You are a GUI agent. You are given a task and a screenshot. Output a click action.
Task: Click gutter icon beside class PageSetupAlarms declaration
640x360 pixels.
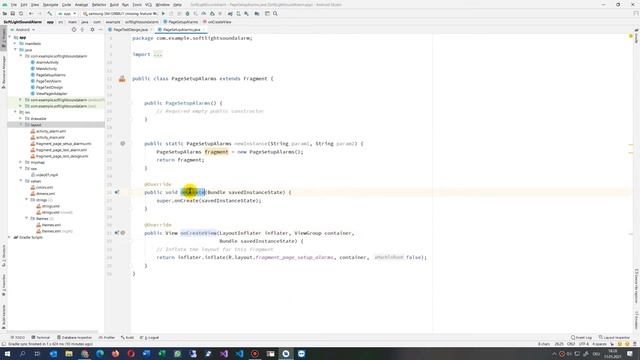pos(122,79)
